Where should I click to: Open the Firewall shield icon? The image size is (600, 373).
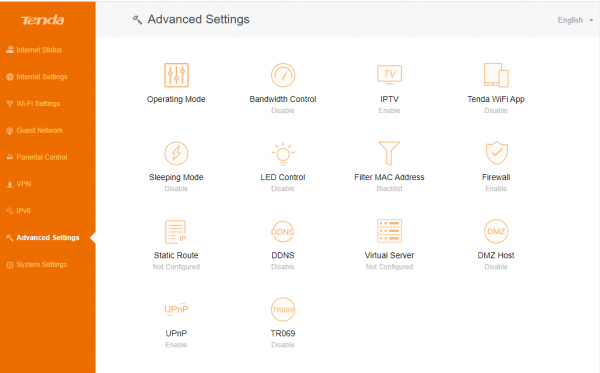click(x=496, y=153)
